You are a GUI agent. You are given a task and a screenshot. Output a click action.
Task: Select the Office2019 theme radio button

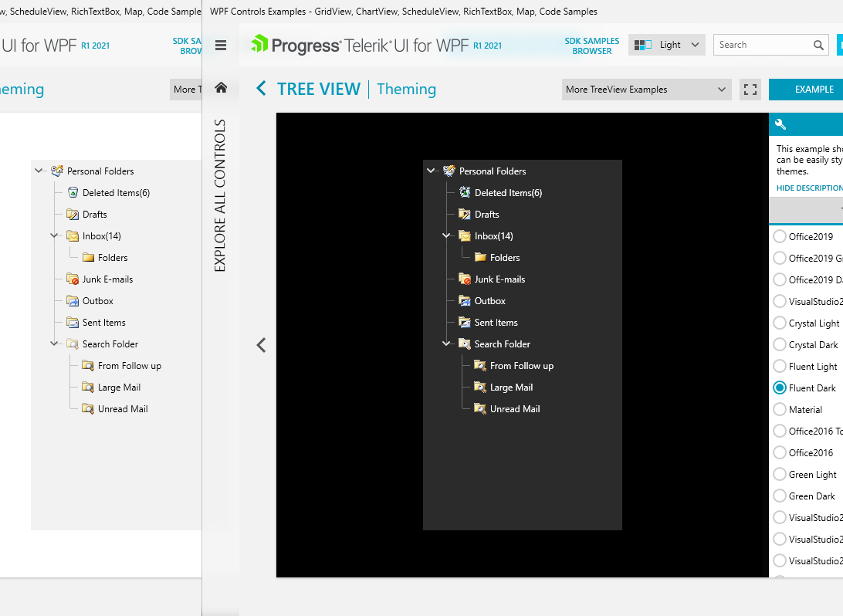pyautogui.click(x=780, y=236)
